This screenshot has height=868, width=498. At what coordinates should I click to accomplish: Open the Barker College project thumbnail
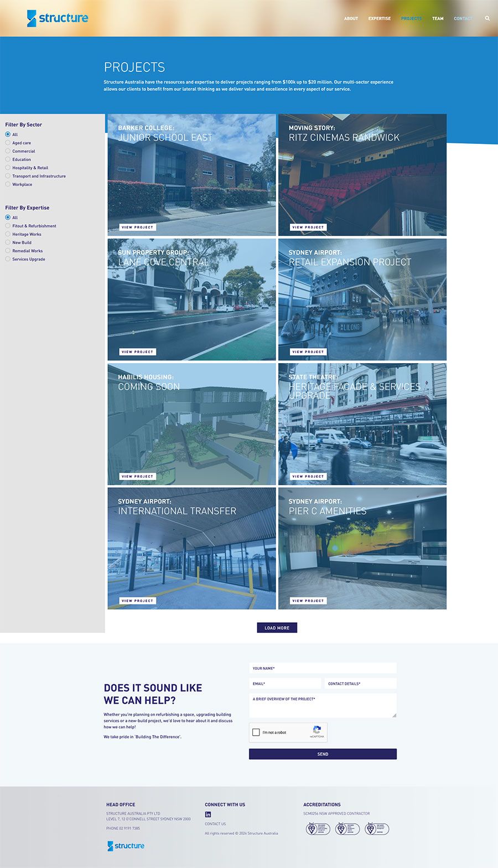click(191, 175)
